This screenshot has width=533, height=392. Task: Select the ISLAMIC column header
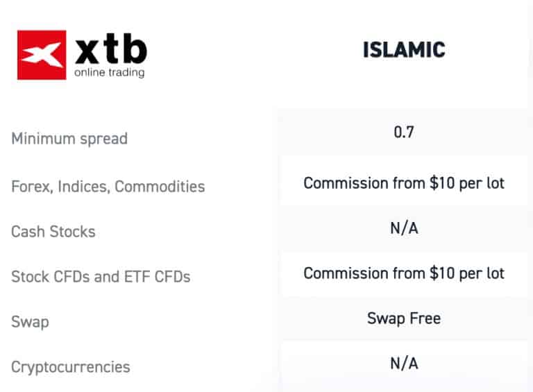(403, 51)
